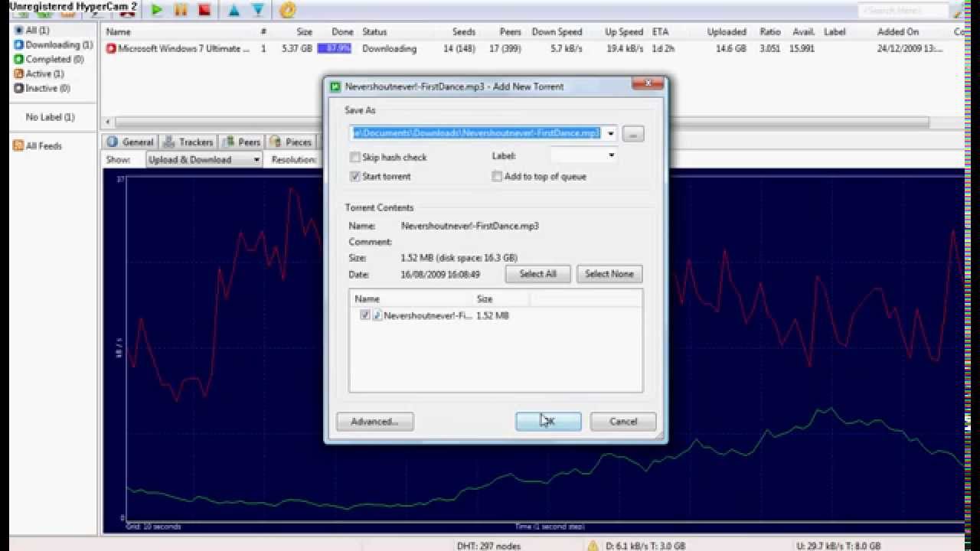The width and height of the screenshot is (980, 551).
Task: Click the warning triangle in status bar
Action: click(593, 546)
